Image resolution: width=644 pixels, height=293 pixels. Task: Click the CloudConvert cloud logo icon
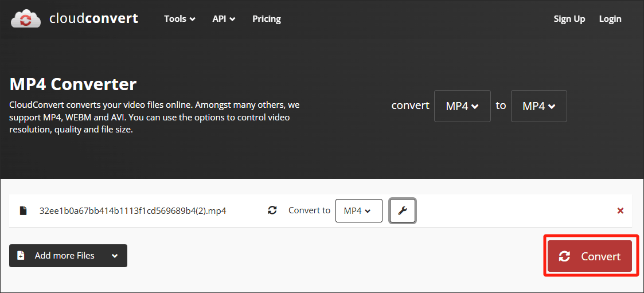(x=25, y=18)
